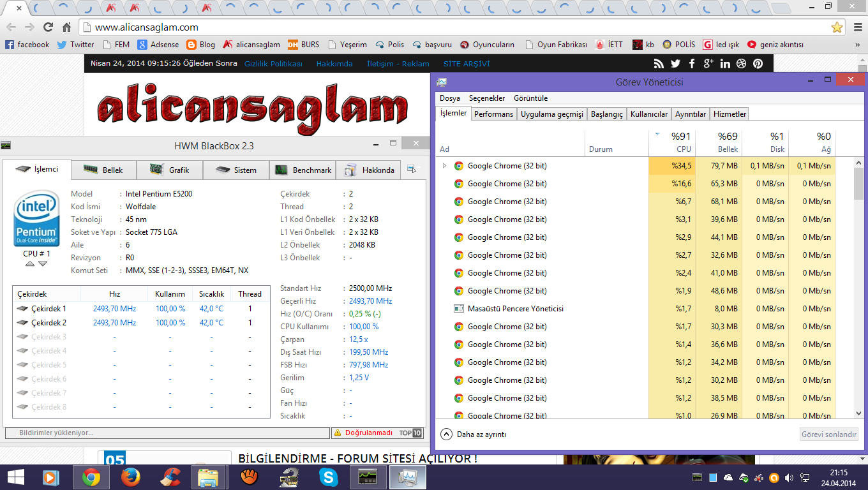The height and width of the screenshot is (490, 868).
Task: Show more bookmarks with the double chevron
Action: pos(857,45)
